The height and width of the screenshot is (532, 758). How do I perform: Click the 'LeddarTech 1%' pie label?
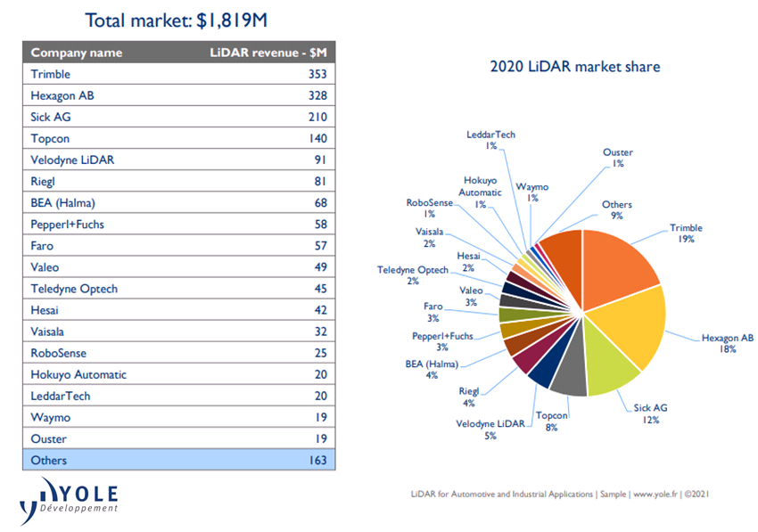(x=490, y=140)
